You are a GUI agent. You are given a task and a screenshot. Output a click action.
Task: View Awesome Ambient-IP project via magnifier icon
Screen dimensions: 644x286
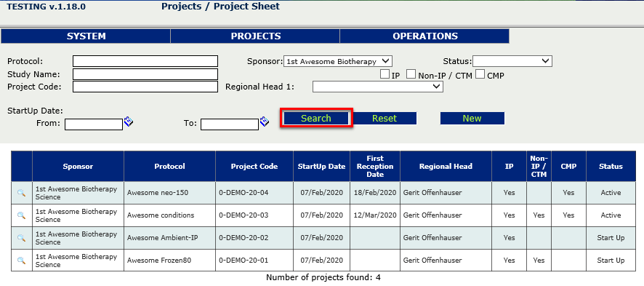(21, 238)
